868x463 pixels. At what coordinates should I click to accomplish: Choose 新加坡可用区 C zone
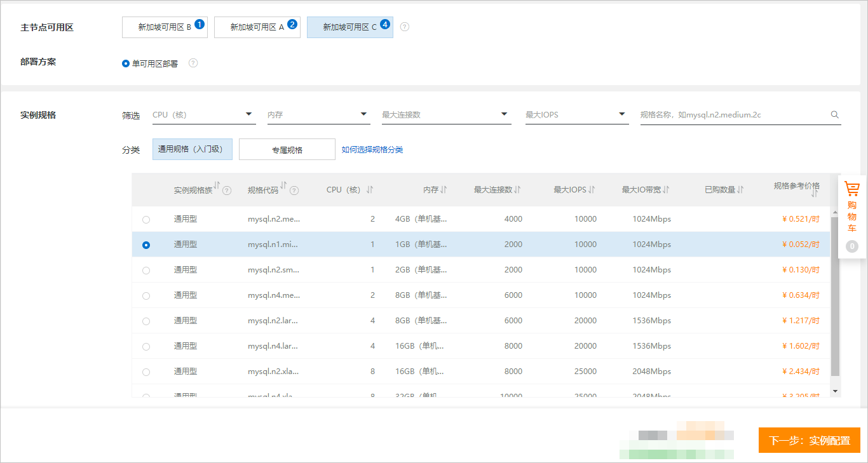(349, 27)
